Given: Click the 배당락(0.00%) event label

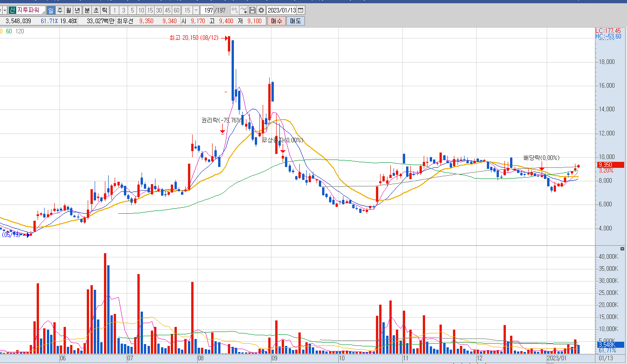Looking at the screenshot, I should pyautogui.click(x=542, y=158).
